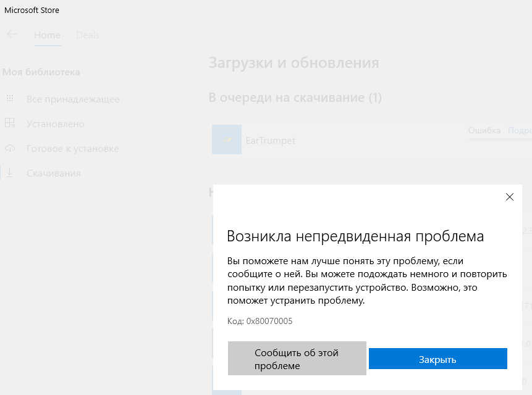The height and width of the screenshot is (395, 532).
Task: Click the Возникла непредвиденная проблема title
Action: point(355,236)
